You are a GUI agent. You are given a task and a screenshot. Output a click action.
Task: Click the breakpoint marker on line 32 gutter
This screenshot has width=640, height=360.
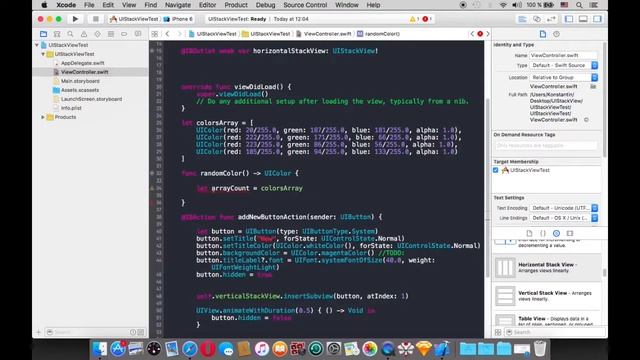[152, 173]
